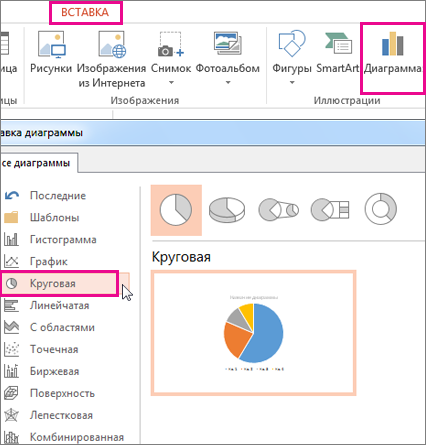Click Изображения из Интернета online pictures icon
Image resolution: width=426 pixels, height=445 pixels.
click(112, 45)
